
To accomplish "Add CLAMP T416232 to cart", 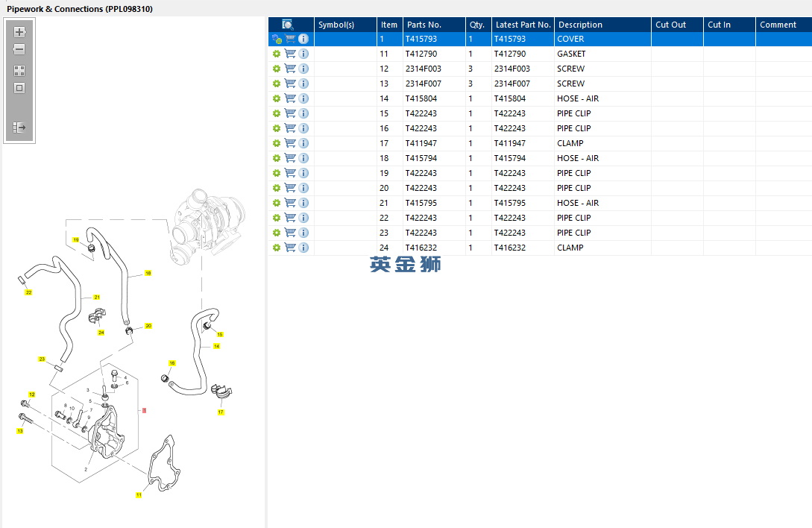I will [291, 248].
